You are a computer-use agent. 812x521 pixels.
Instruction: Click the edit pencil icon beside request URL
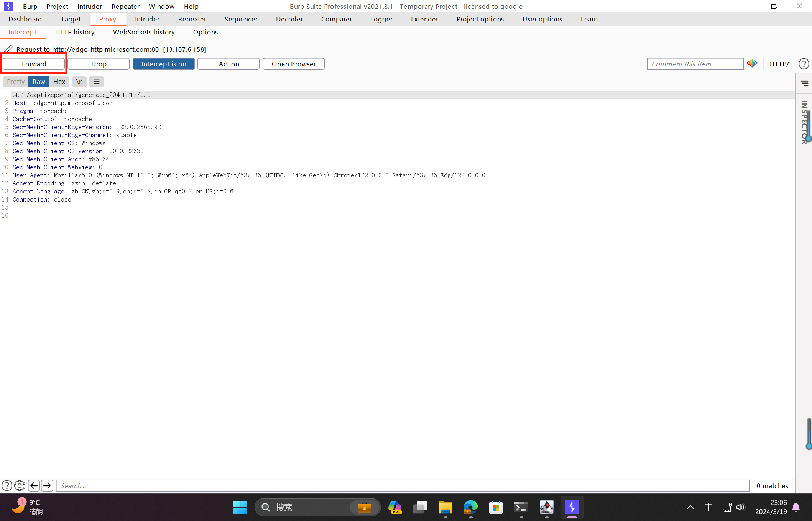[x=8, y=49]
